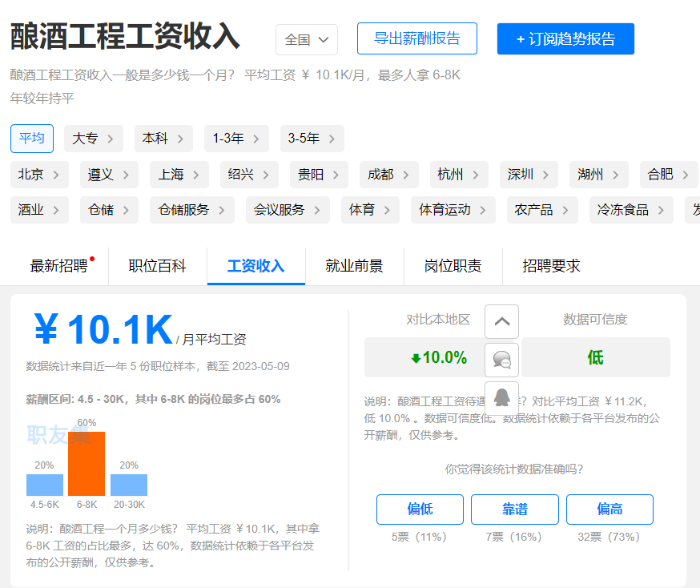Viewport: 700px width, 588px height.
Task: Vote 靠谱 on data accuracy
Action: (515, 509)
